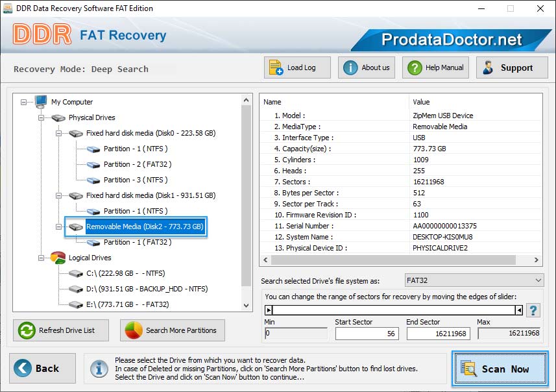This screenshot has width=556, height=392.
Task: Click the green Refresh Drive List icon
Action: [27, 330]
